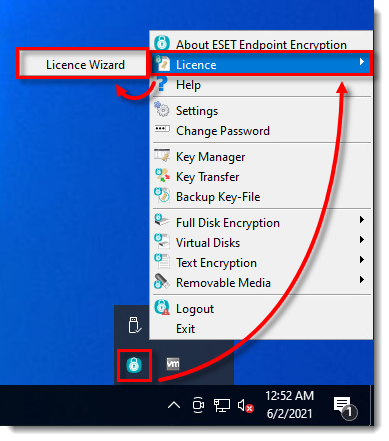Open the Help menu entry
This screenshot has height=441, width=389.
point(261,85)
